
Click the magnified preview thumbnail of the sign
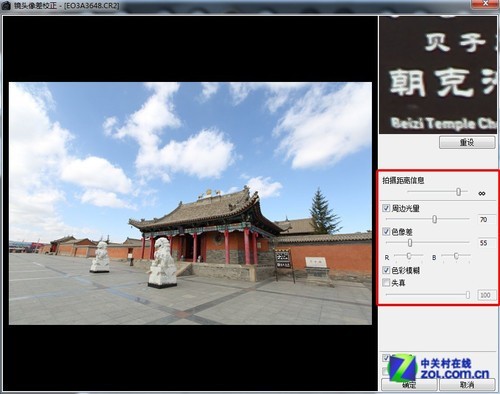tap(438, 76)
